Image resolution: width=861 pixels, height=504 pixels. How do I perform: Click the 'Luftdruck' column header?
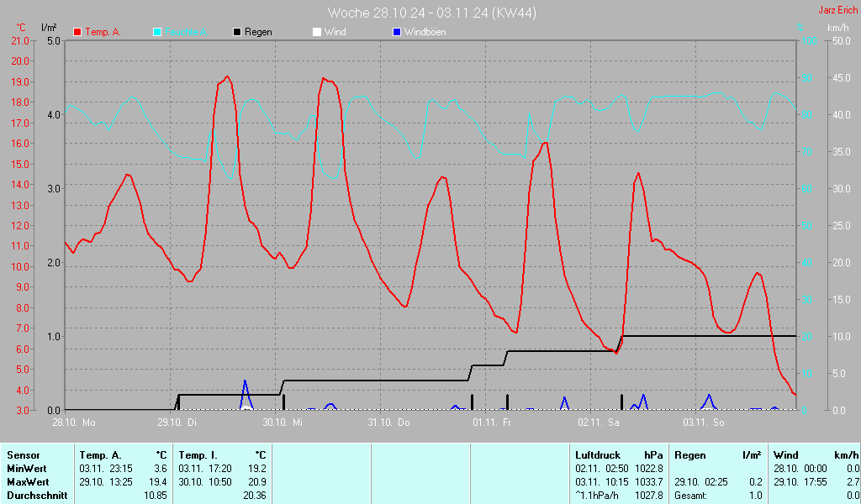(x=598, y=455)
